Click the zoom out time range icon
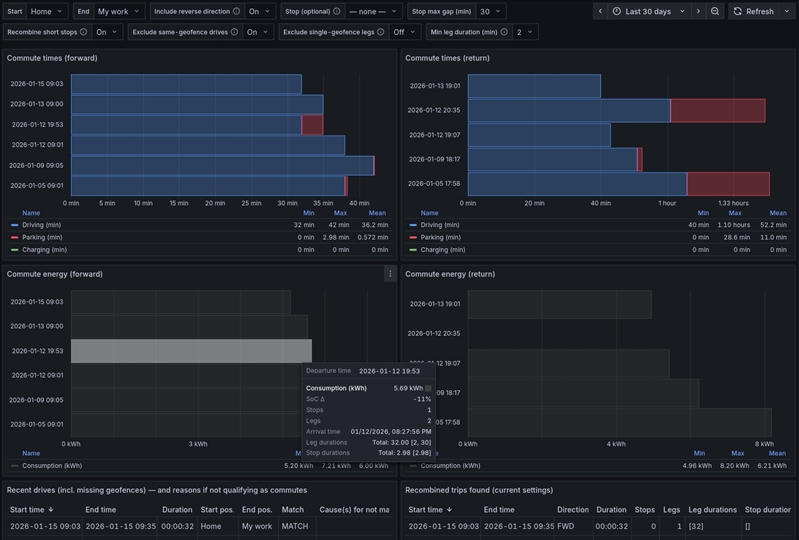 [x=715, y=11]
